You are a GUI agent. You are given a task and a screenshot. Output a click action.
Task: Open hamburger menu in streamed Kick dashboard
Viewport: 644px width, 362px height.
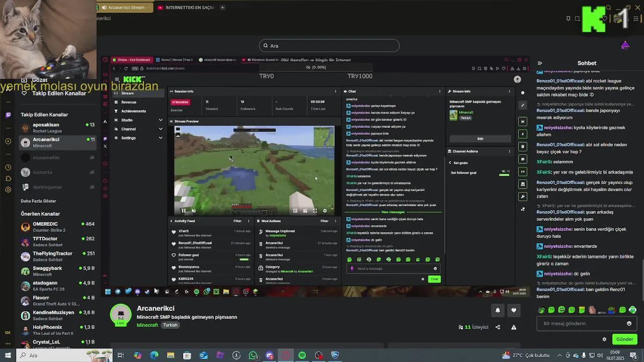pyautogui.click(x=117, y=79)
